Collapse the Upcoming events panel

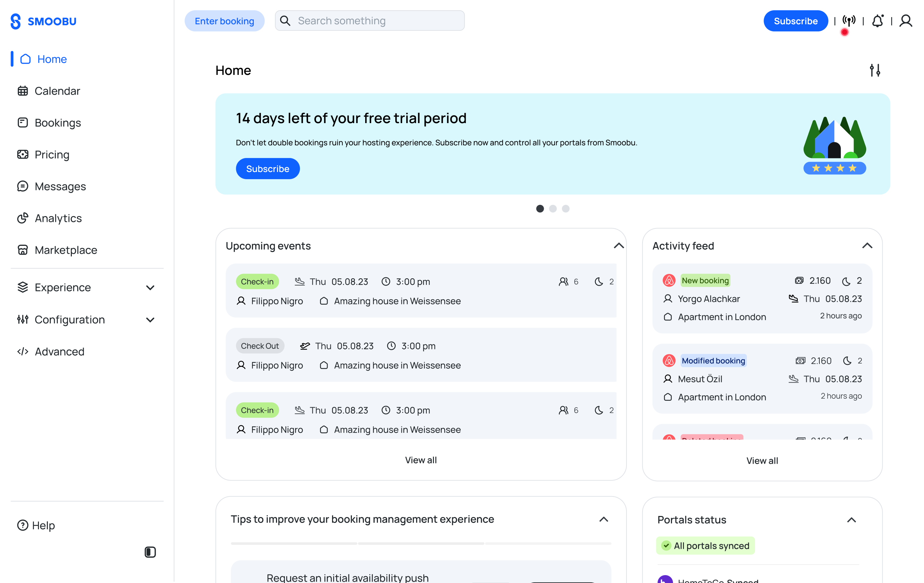coord(619,246)
